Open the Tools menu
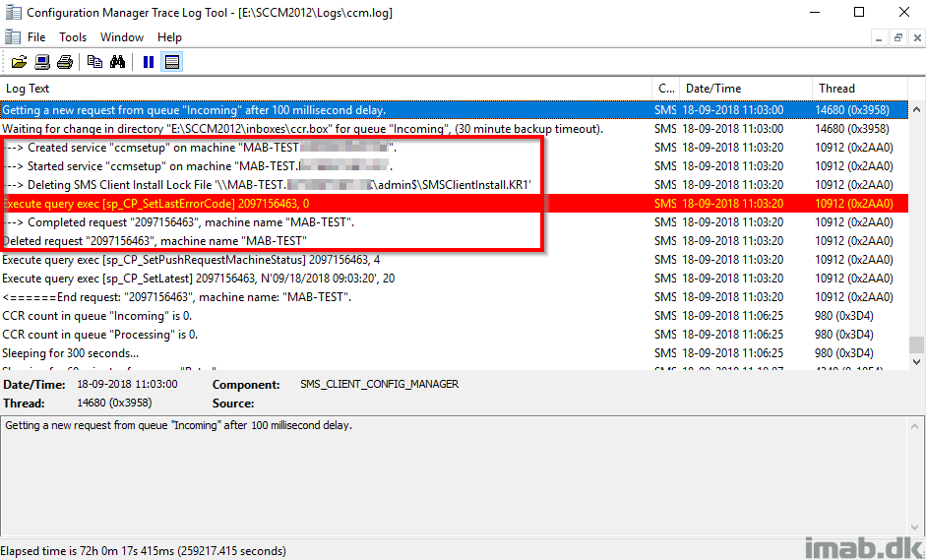Image resolution: width=926 pixels, height=560 pixels. [73, 37]
